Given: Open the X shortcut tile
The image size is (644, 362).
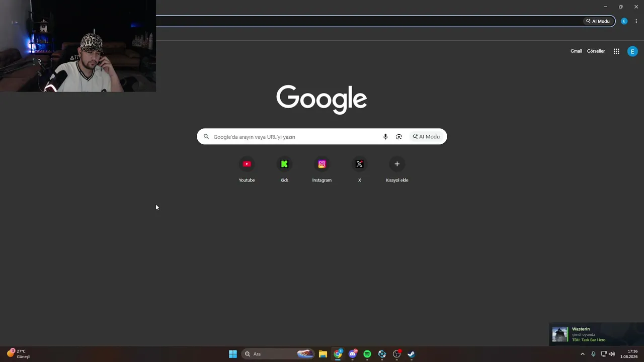Looking at the screenshot, I should tap(359, 164).
